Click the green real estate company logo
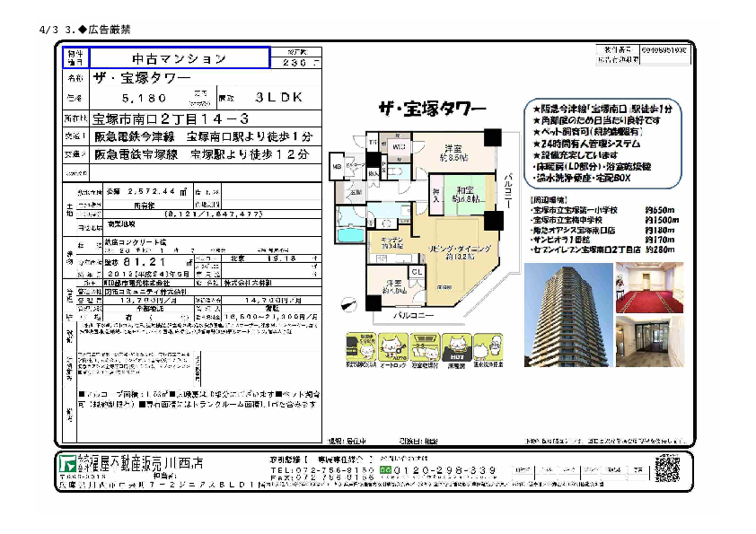Screen dimensions: 756x534 66,465
